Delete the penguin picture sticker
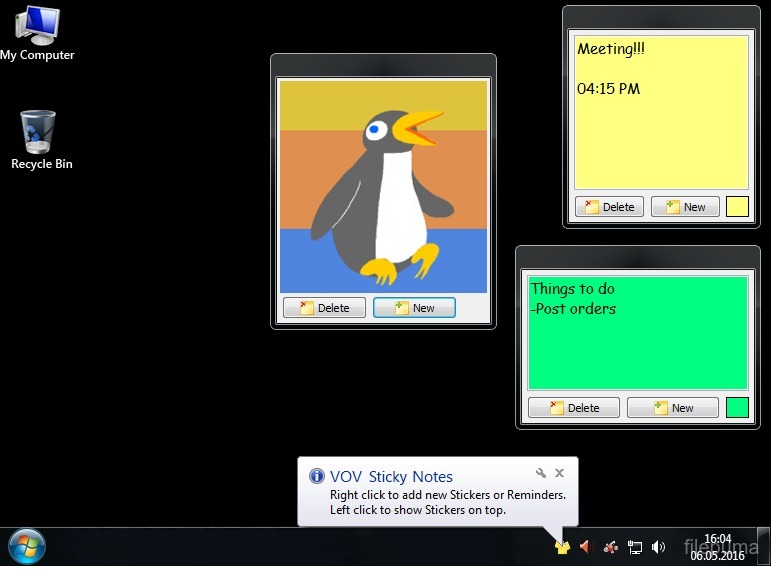This screenshot has height=569, width=771. (x=324, y=308)
